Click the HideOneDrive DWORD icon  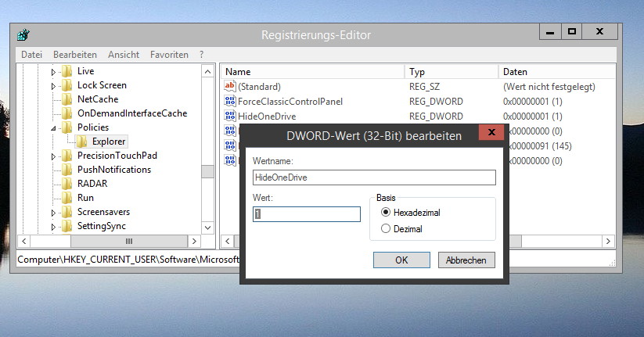[x=229, y=116]
